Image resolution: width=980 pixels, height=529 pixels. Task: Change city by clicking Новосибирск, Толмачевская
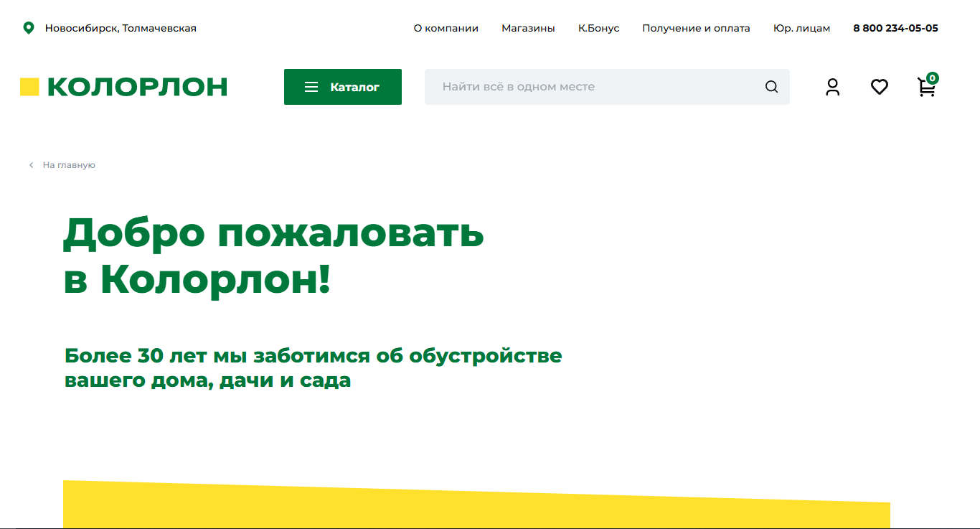click(122, 28)
